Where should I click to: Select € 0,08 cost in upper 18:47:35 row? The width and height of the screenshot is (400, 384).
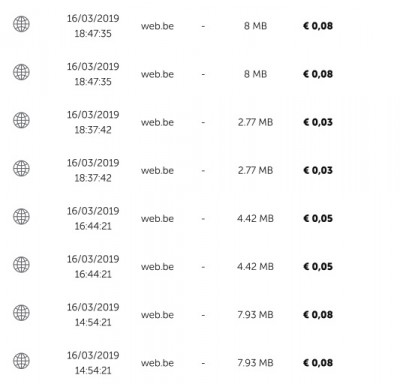pyautogui.click(x=318, y=26)
